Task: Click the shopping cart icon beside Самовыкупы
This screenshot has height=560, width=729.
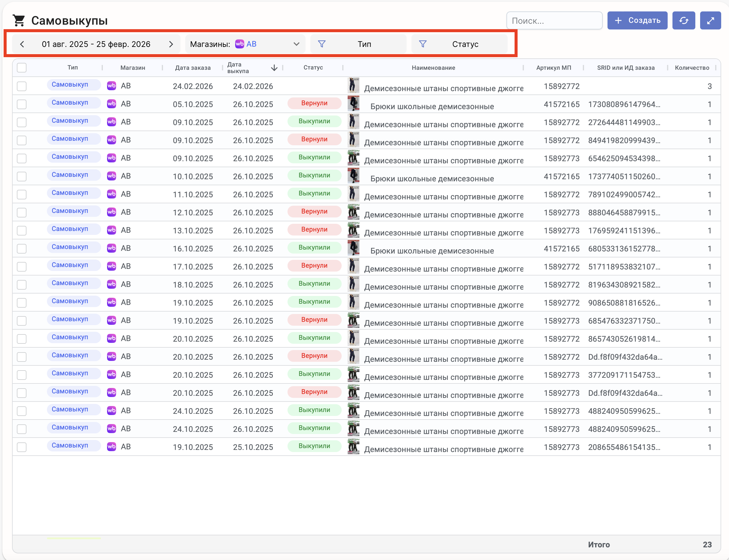Action: click(19, 21)
